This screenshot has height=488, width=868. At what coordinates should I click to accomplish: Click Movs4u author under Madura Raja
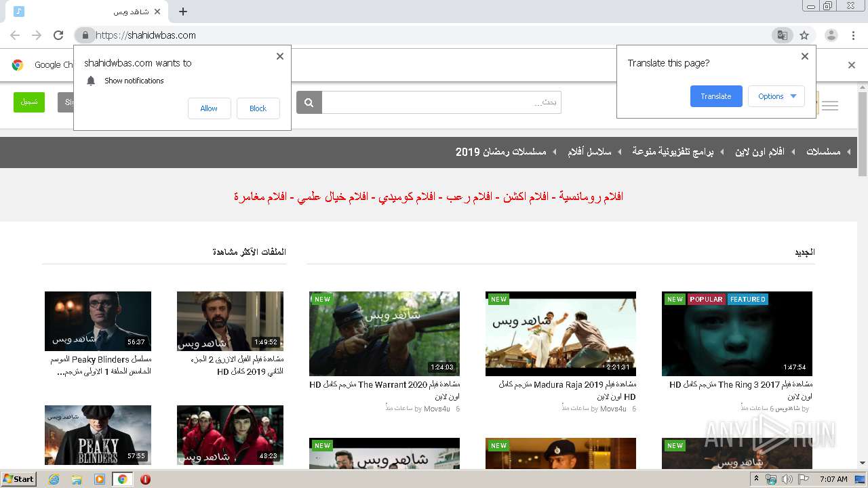tap(613, 409)
